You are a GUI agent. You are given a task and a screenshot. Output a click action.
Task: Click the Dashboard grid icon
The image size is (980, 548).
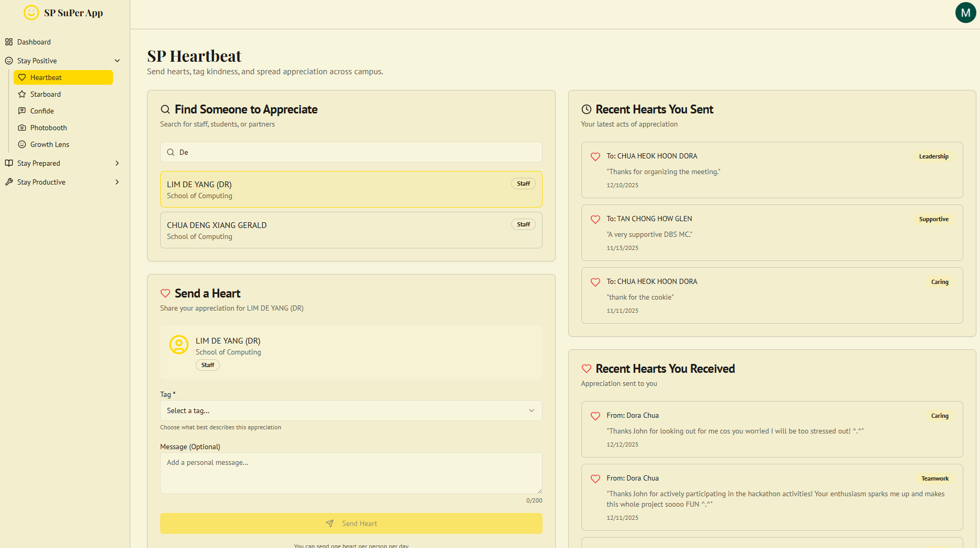(x=9, y=42)
